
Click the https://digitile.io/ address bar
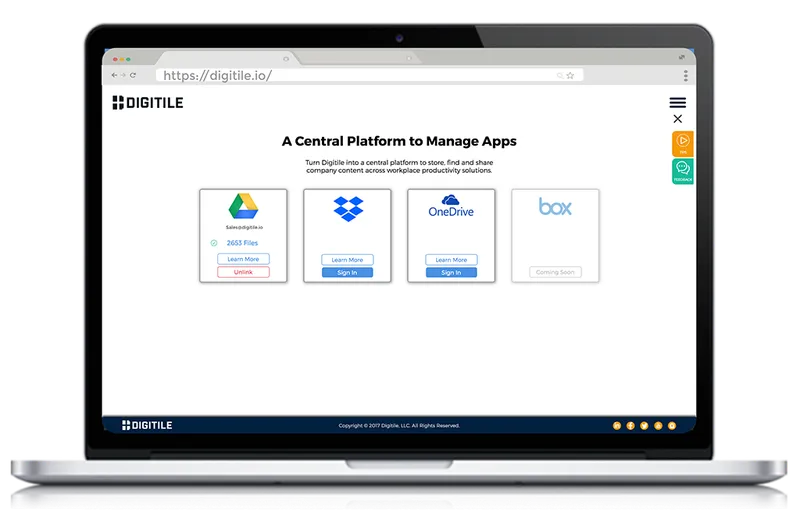click(x=369, y=76)
